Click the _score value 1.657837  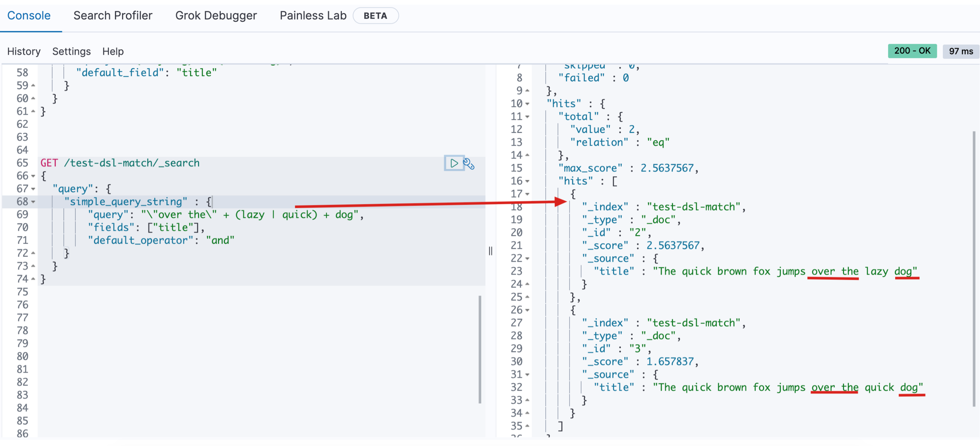point(670,361)
